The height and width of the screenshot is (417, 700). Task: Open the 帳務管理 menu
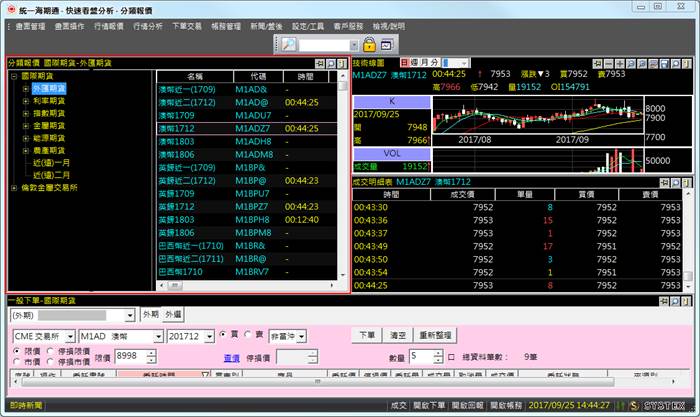[226, 26]
